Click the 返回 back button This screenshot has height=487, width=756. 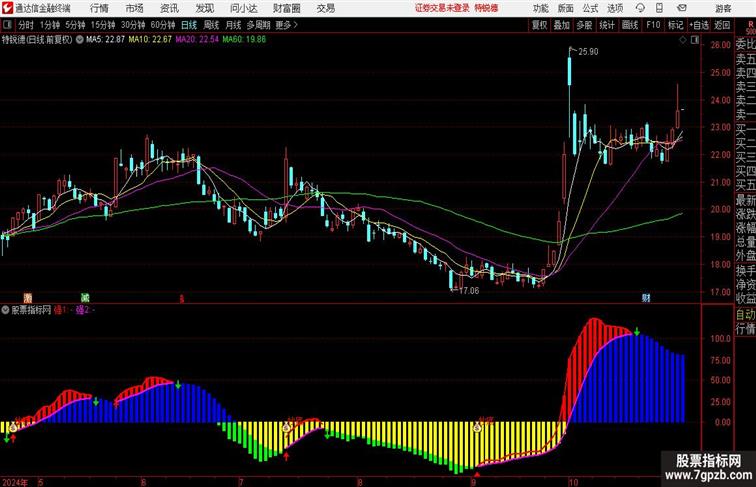pyautogui.click(x=722, y=25)
